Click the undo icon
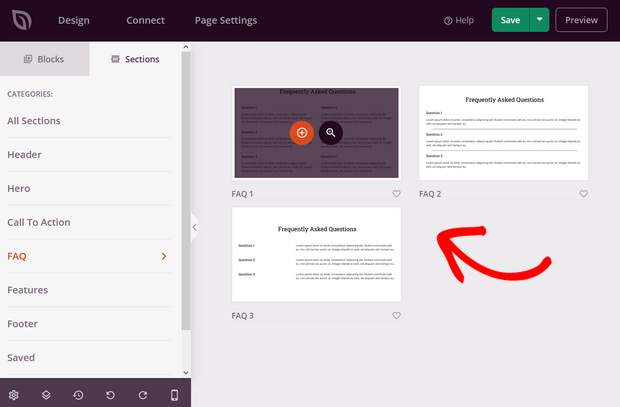This screenshot has height=407, width=620. tap(110, 395)
